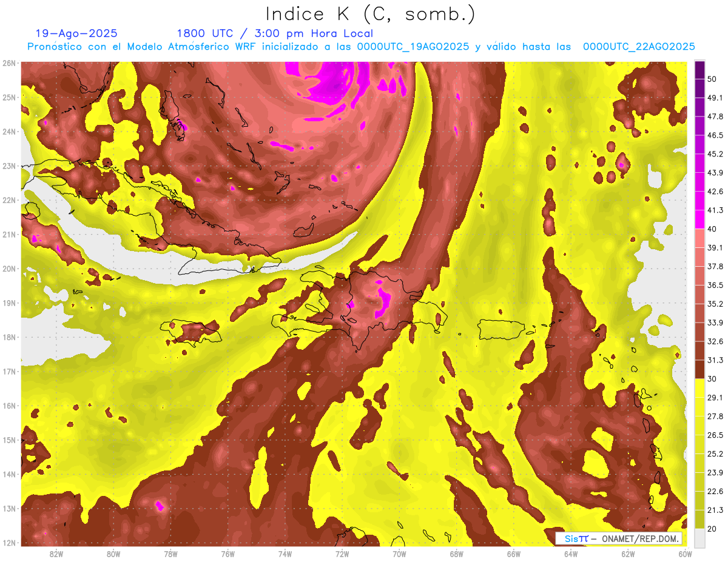Click the latitude label "21N"
Viewport: 728px width, 562px height.
pos(9,234)
